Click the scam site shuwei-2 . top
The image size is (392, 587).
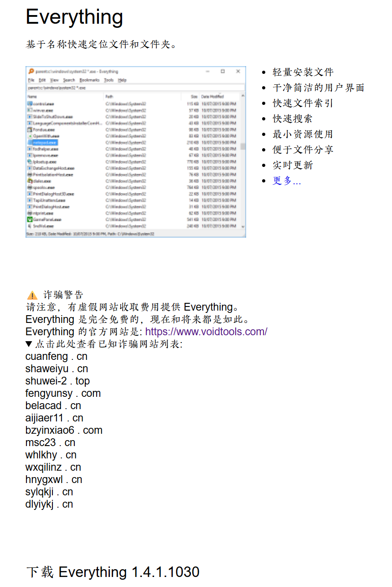coord(58,381)
